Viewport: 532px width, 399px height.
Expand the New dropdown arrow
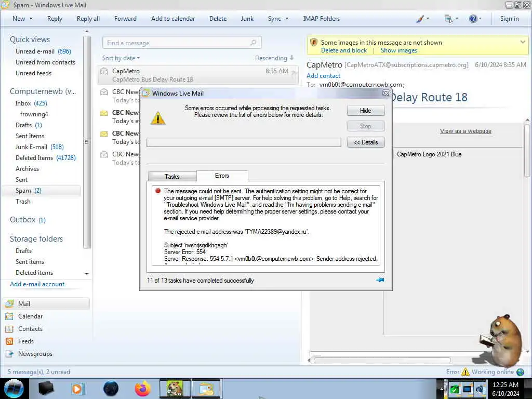point(31,19)
